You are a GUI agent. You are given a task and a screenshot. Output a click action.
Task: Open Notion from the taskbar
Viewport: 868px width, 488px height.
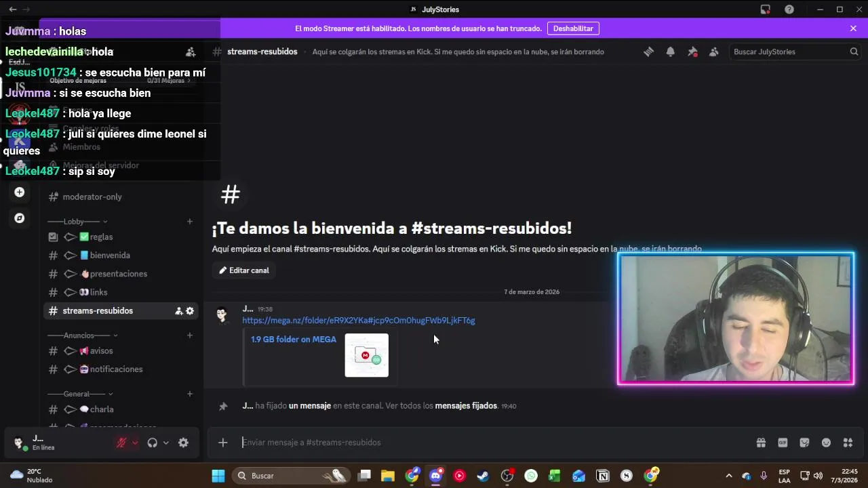pos(603,476)
